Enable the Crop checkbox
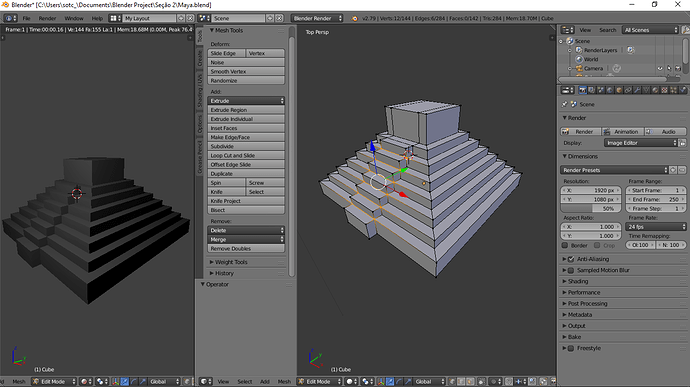 click(x=597, y=245)
